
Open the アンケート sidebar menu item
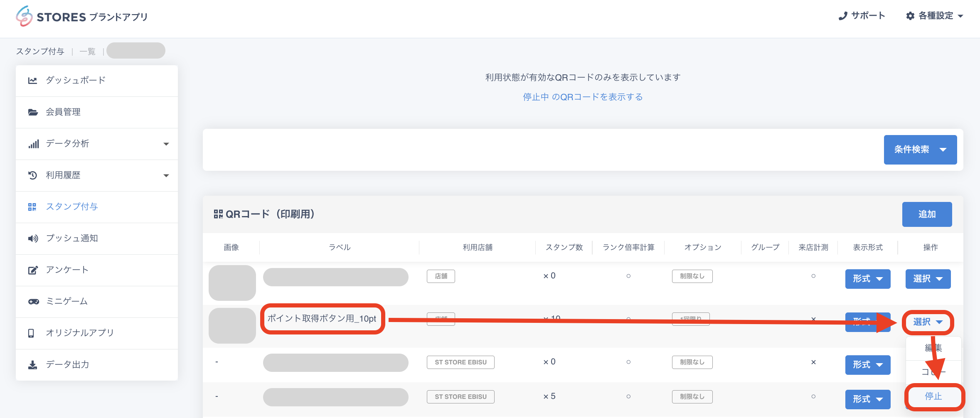pos(67,270)
